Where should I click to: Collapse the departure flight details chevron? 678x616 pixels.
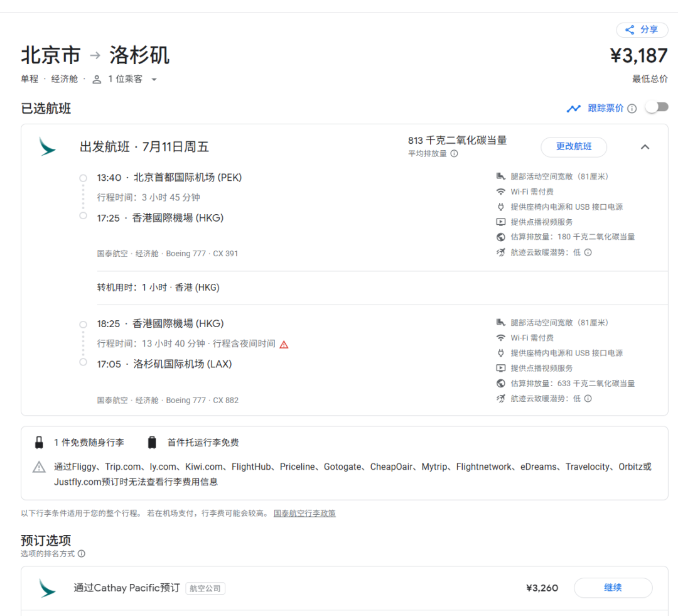tap(645, 147)
